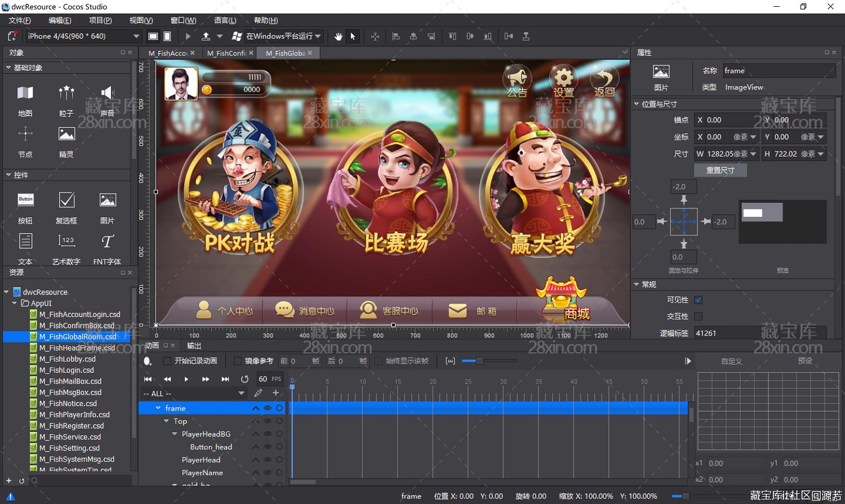The width and height of the screenshot is (845, 504).
Task: Uncheck the 可见性 visibility checkbox
Action: [x=699, y=300]
